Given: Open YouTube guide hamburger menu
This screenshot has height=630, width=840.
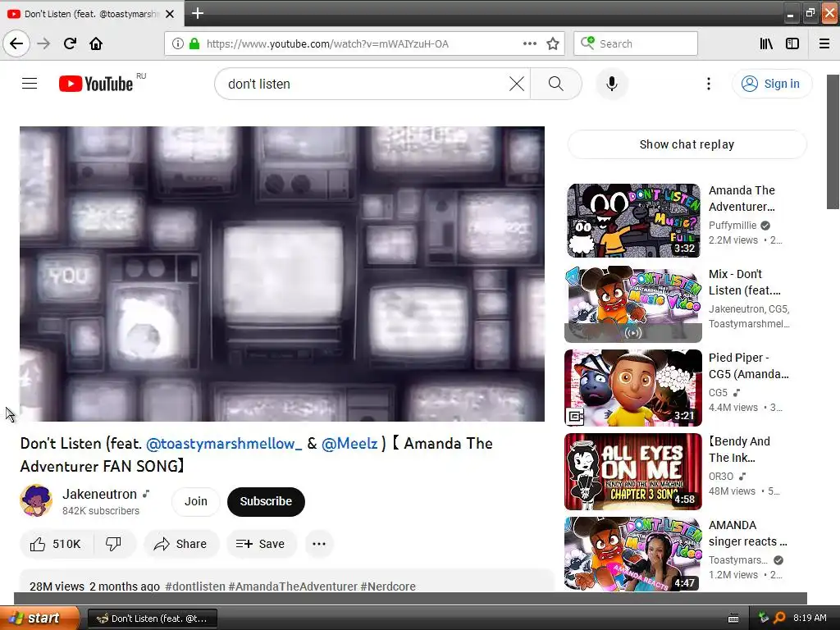Looking at the screenshot, I should click(30, 84).
